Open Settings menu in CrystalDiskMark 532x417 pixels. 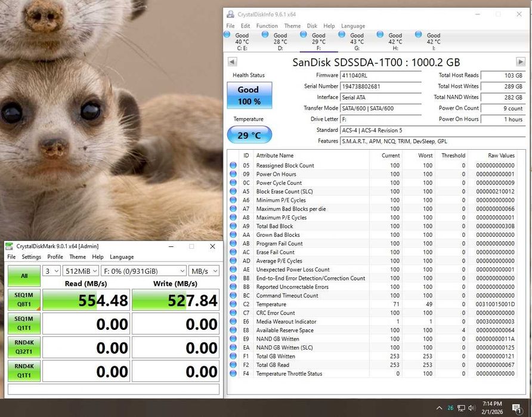pyautogui.click(x=31, y=257)
